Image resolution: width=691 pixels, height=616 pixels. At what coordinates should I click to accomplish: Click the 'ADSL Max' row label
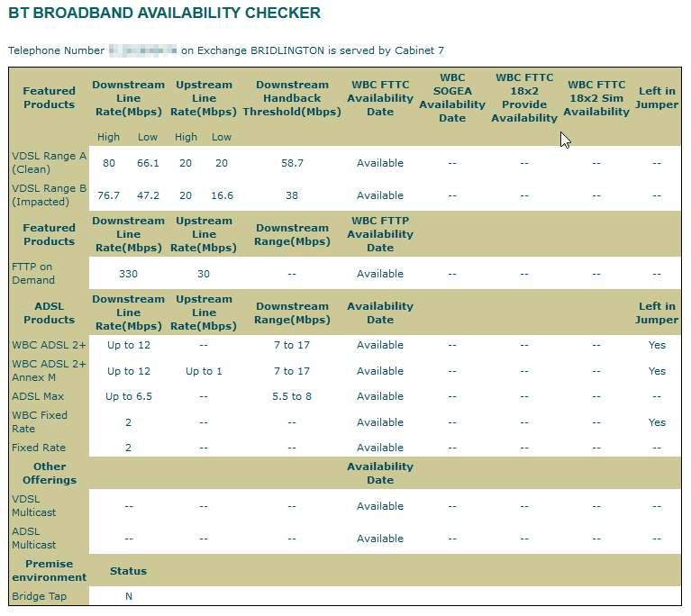point(38,396)
